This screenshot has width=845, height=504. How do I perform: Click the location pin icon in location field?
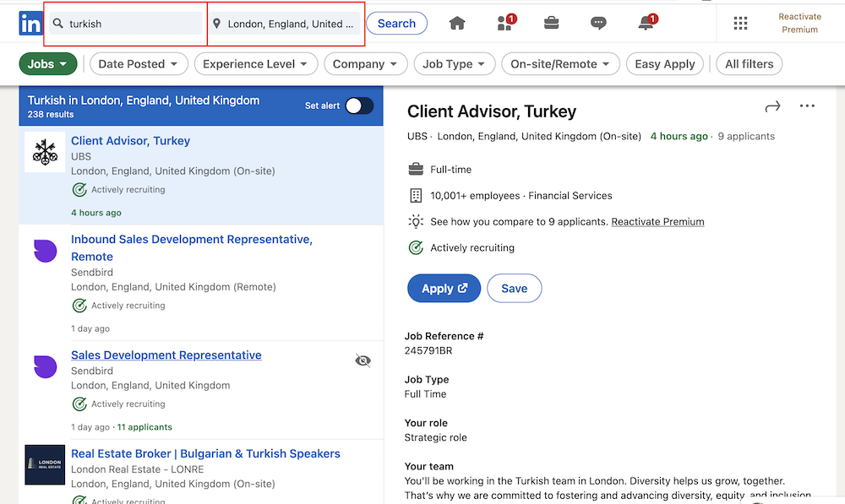[216, 24]
